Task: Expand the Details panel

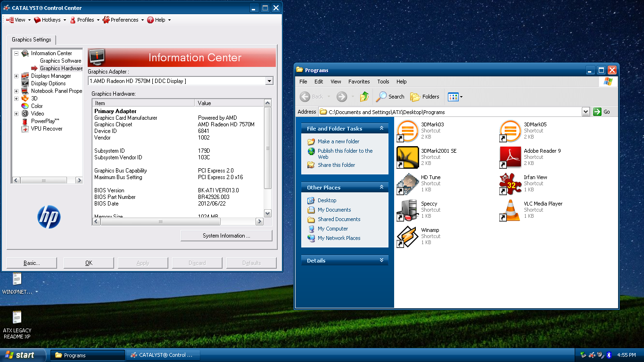Action: tap(381, 260)
